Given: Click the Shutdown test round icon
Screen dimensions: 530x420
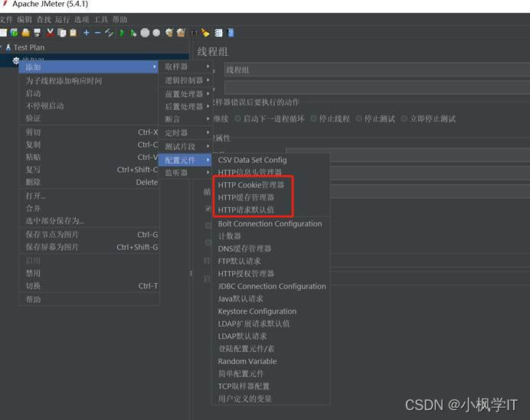Looking at the screenshot, I should (156, 33).
